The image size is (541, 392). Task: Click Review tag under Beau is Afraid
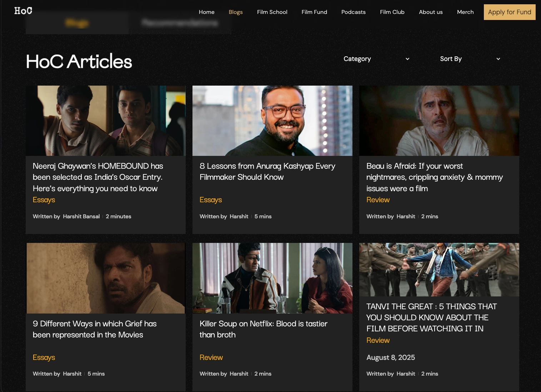click(x=378, y=200)
